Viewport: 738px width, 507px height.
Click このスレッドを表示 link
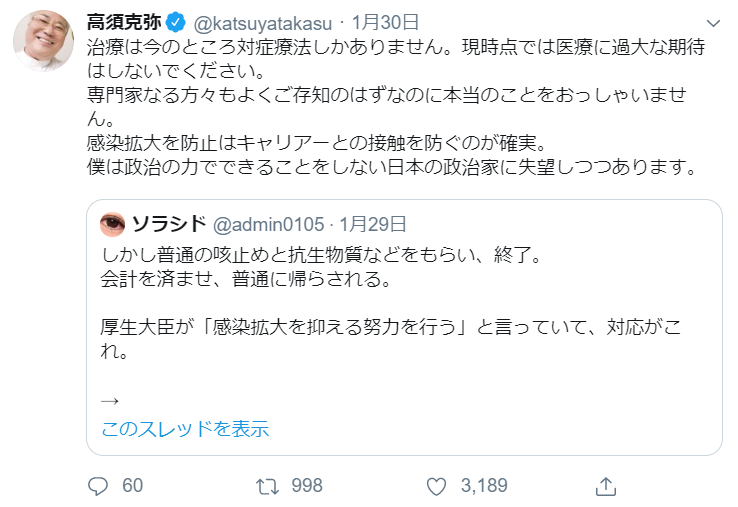[x=185, y=429]
